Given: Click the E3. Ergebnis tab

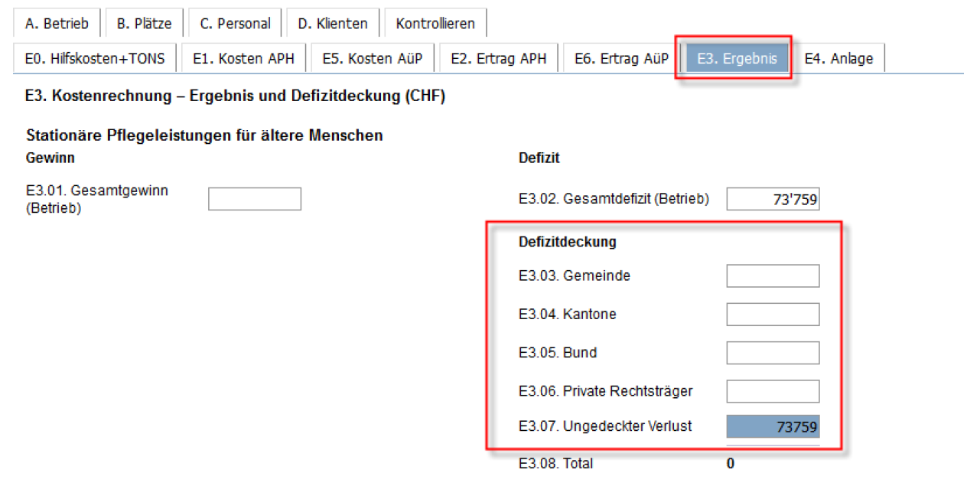Looking at the screenshot, I should [x=737, y=58].
